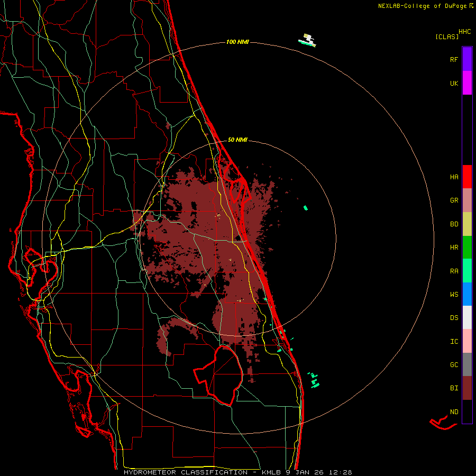Click the green rain echo cluster off the southeast coast
Image resolution: width=476 pixels, height=476 pixels.
(314, 380)
